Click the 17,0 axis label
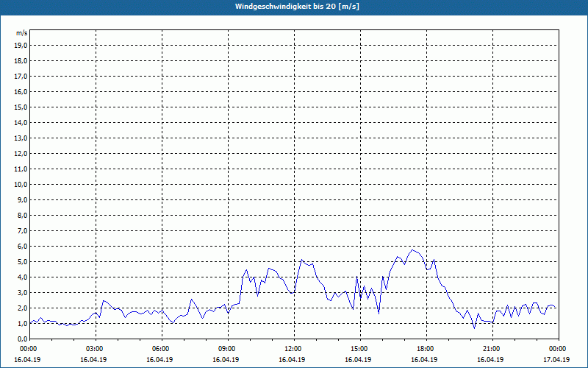588x368 pixels. tap(21, 77)
